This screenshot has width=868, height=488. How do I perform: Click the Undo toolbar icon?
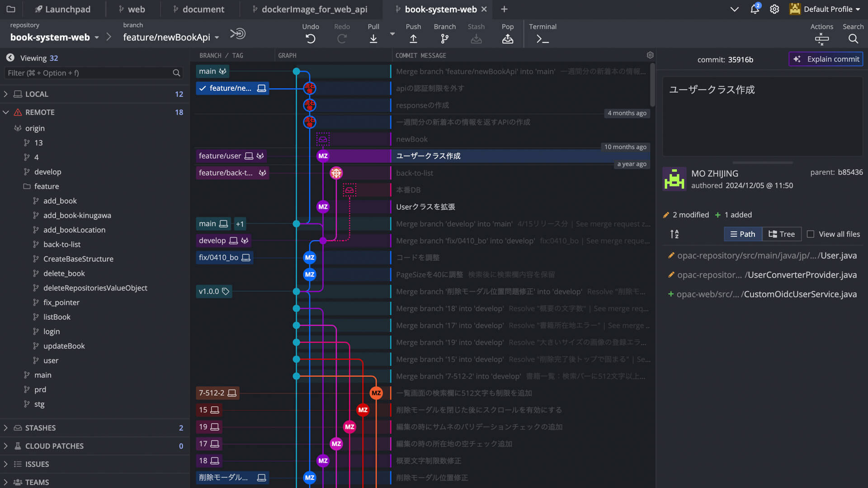coord(310,39)
